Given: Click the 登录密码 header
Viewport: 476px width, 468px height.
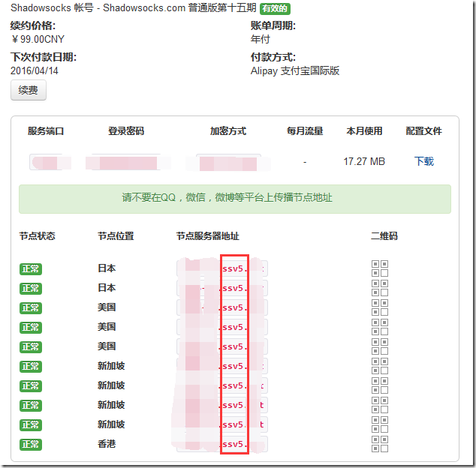Looking at the screenshot, I should 126,131.
